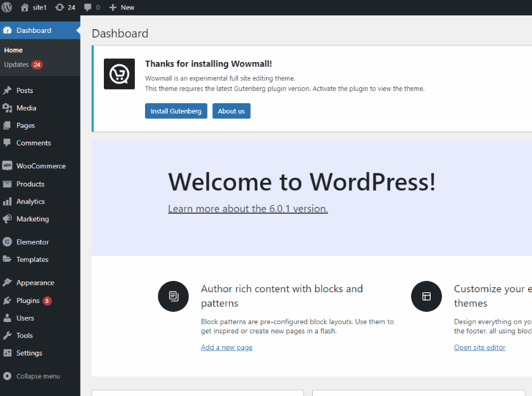Follow the Add a new page link
532x396 pixels.
click(227, 347)
